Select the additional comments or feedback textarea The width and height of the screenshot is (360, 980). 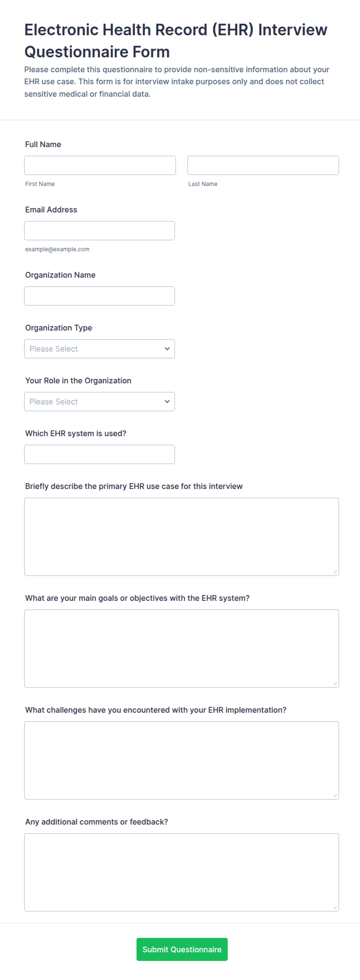(x=182, y=873)
